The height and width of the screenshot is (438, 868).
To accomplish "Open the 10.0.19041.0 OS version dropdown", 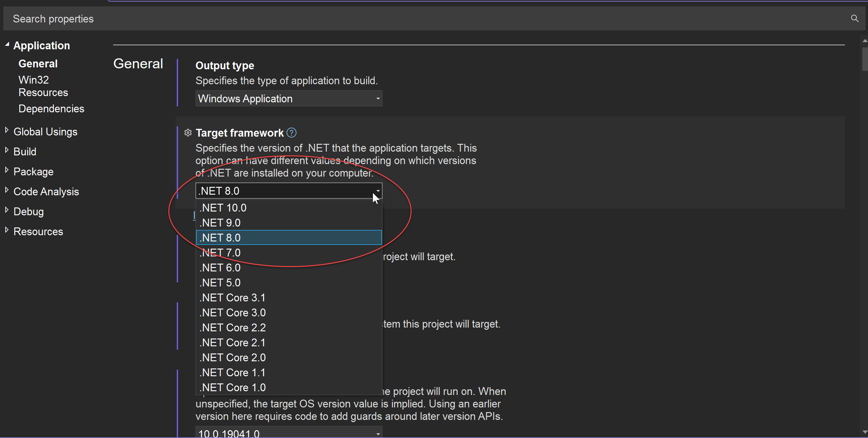I will pos(288,433).
